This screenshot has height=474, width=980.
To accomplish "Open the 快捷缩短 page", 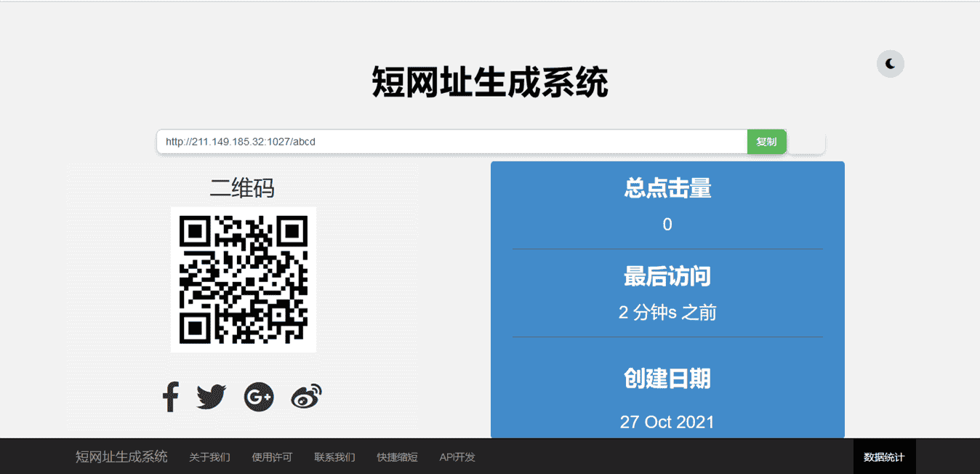I will click(397, 457).
